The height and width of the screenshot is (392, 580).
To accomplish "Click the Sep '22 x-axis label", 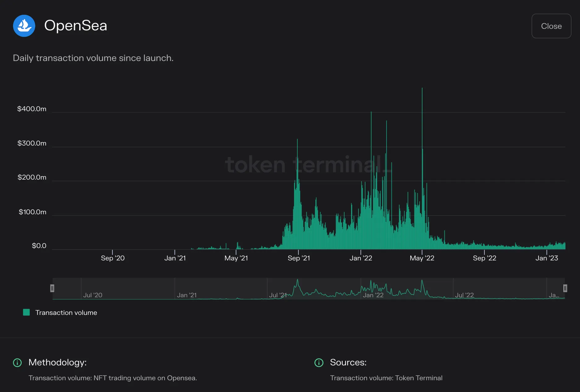I will [485, 258].
